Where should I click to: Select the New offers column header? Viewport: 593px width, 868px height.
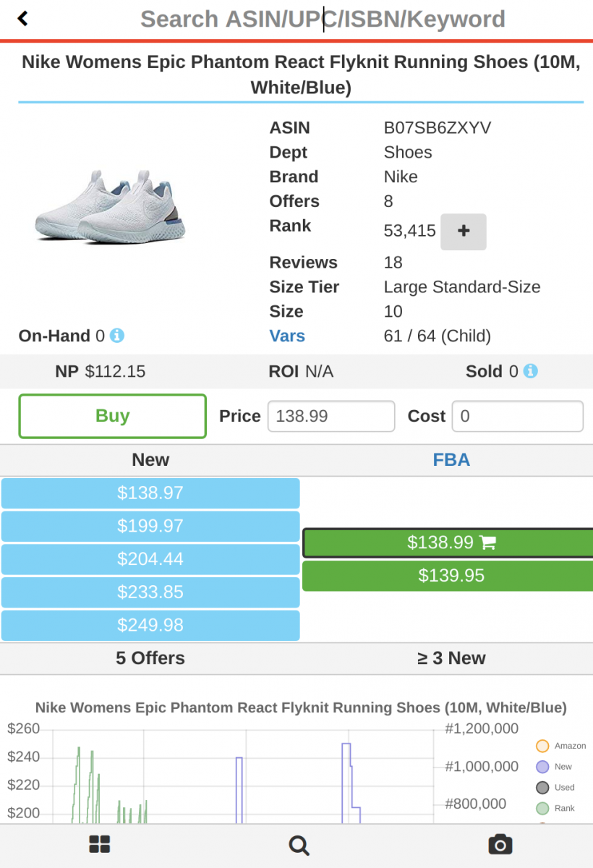(150, 460)
